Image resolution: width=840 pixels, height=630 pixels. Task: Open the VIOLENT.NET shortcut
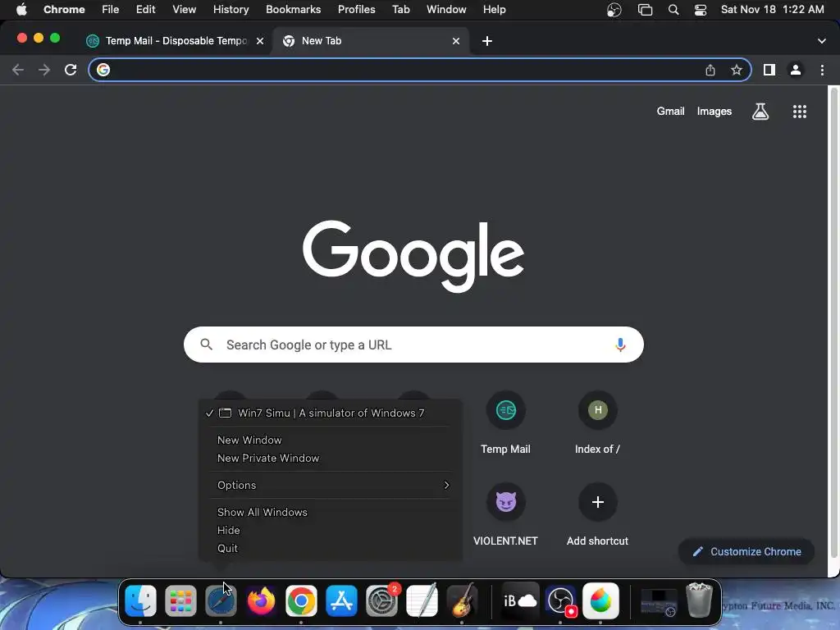(505, 515)
